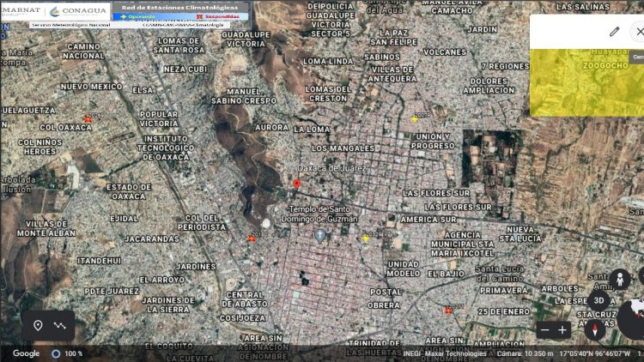Edit the feature using the pencil icon
The image size is (644, 362).
pyautogui.click(x=614, y=32)
